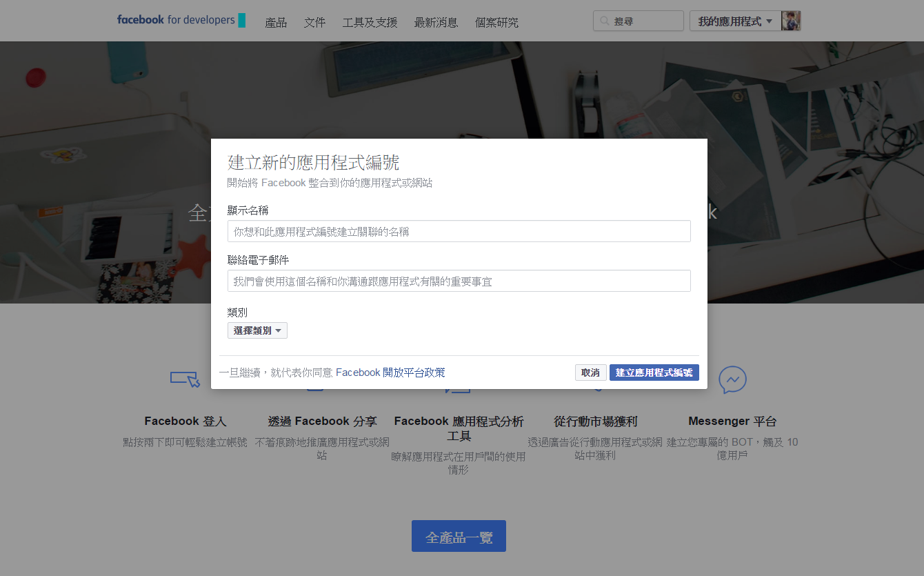
Task: Open the 透過 Facebook 分享 heading
Action: (x=322, y=421)
